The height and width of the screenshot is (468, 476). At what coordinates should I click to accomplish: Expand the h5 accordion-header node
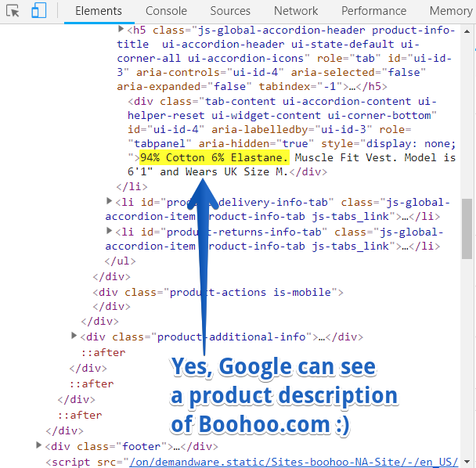click(x=121, y=29)
